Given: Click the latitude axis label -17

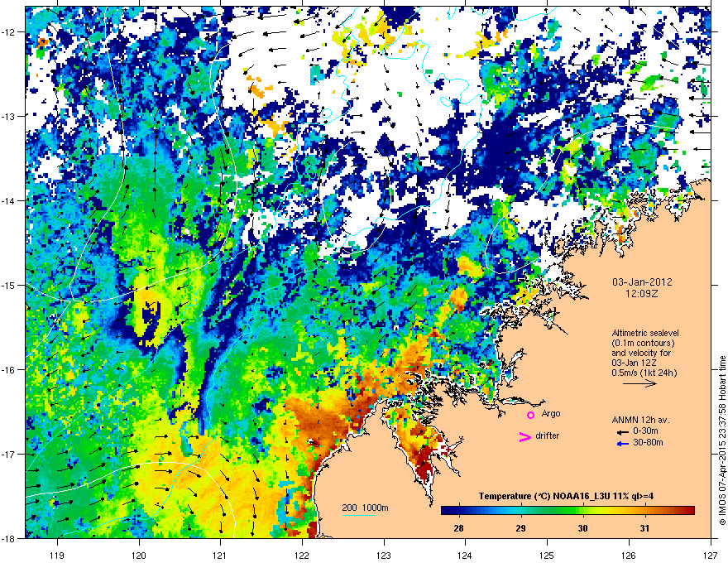Looking at the screenshot, I should (x=9, y=454).
